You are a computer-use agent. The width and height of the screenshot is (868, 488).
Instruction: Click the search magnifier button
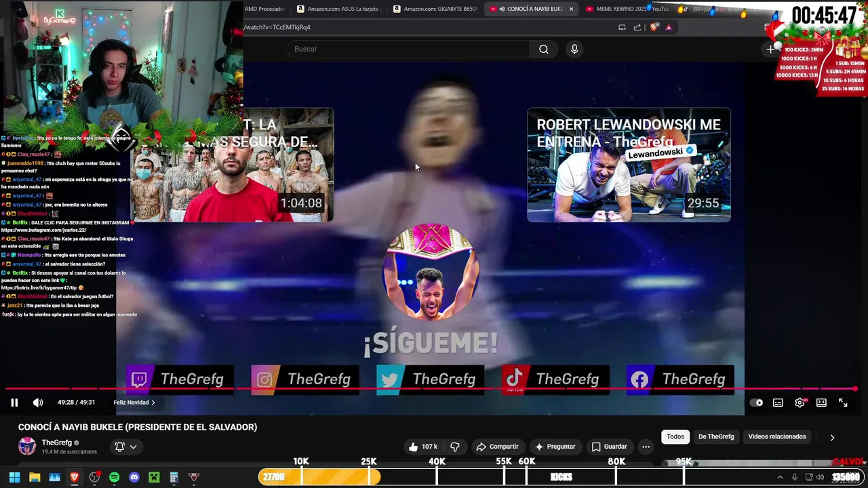point(544,49)
